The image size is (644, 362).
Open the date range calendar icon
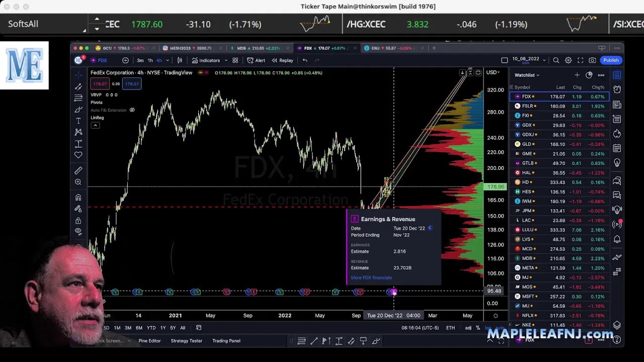point(198,328)
